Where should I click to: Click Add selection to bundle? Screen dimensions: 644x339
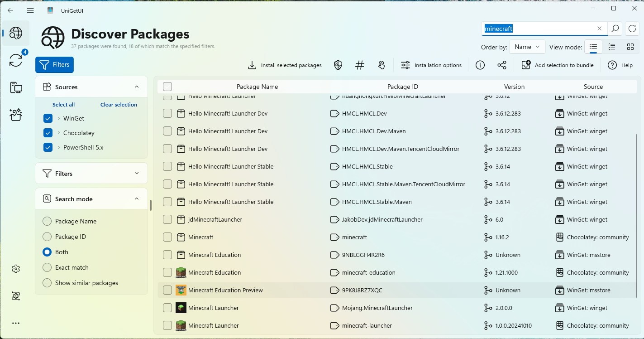(x=558, y=65)
